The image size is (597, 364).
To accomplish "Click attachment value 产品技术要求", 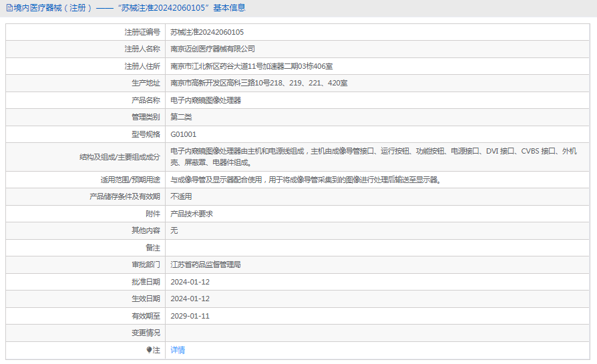I will click(192, 214).
